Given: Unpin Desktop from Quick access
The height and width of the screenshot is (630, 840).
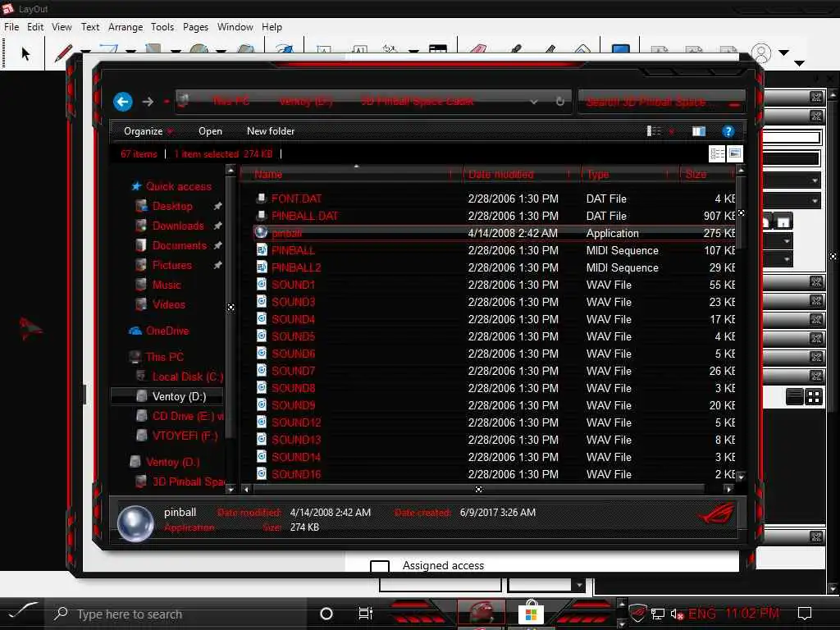Looking at the screenshot, I should (217, 206).
